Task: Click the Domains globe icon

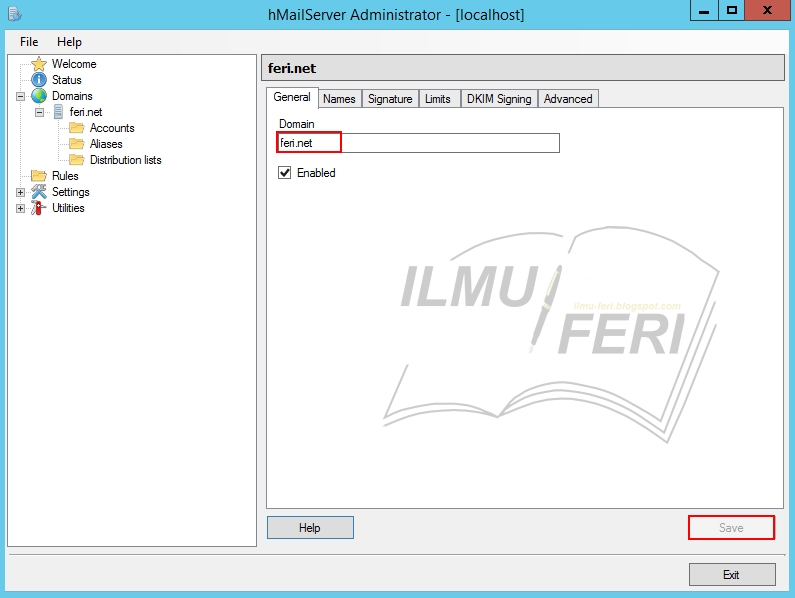Action: click(x=39, y=96)
